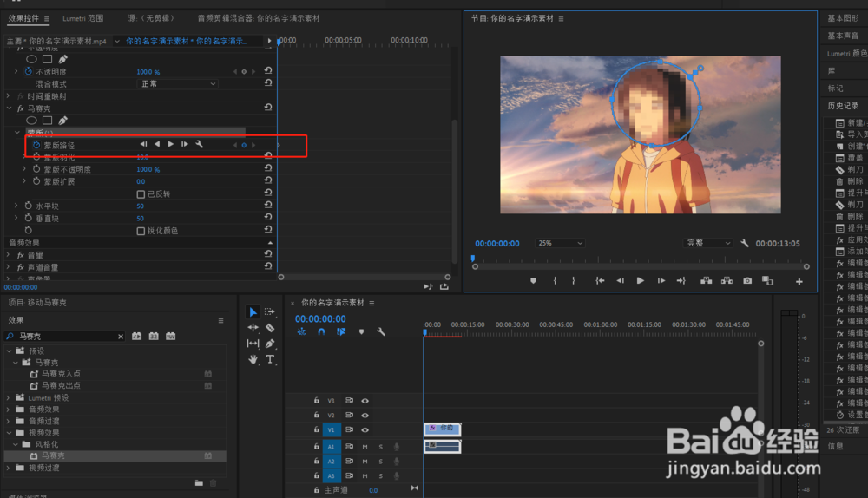Create rectangle mask under 马赛克 effect

click(48, 121)
